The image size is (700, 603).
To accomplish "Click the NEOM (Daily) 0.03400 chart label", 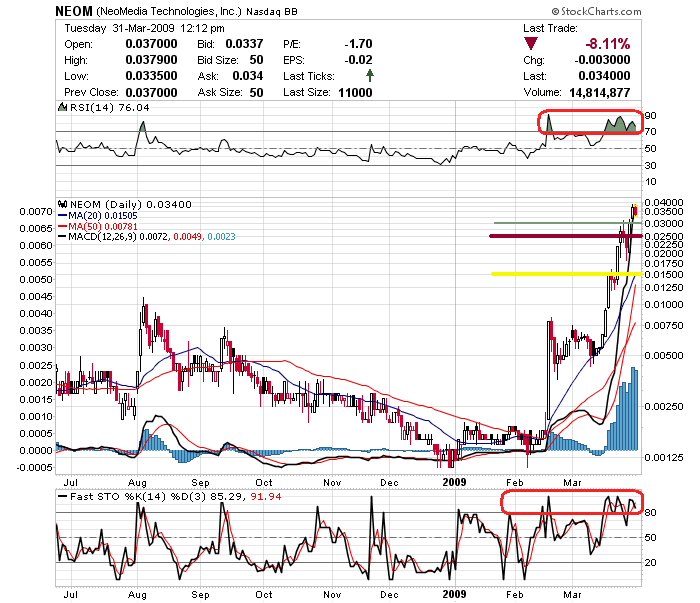I will click(x=131, y=204).
